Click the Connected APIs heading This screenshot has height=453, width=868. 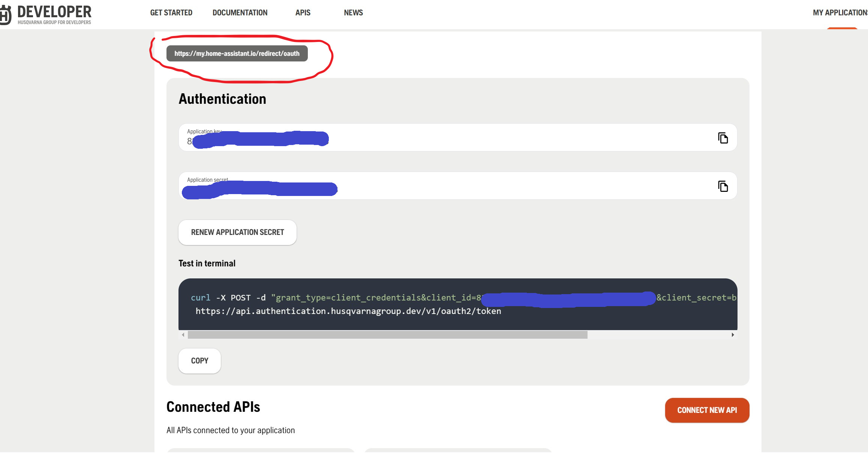[213, 407]
